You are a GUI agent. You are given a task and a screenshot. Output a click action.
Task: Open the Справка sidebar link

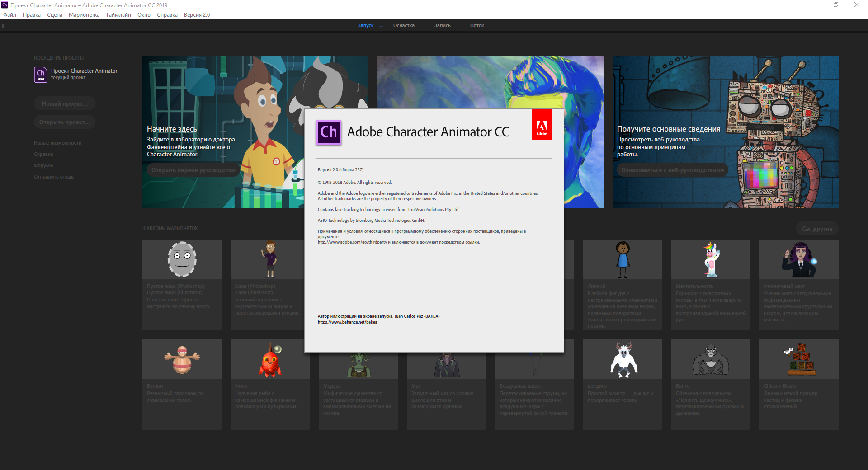point(43,154)
